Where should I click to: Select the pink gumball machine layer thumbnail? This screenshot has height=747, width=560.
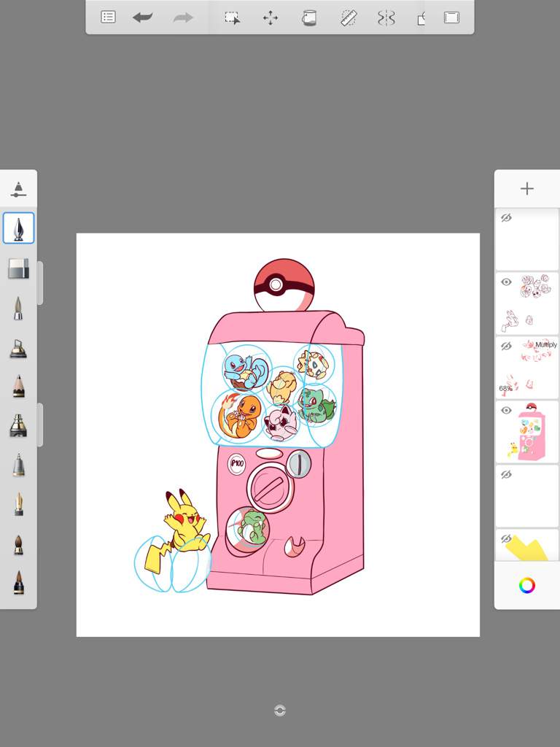point(527,432)
